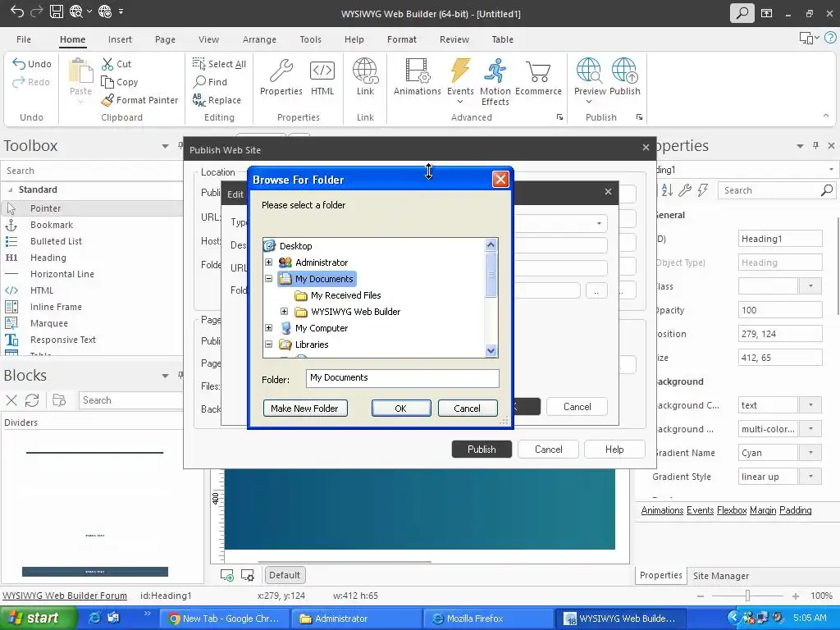840x630 pixels.
Task: Click the Folder name input field
Action: pos(402,378)
